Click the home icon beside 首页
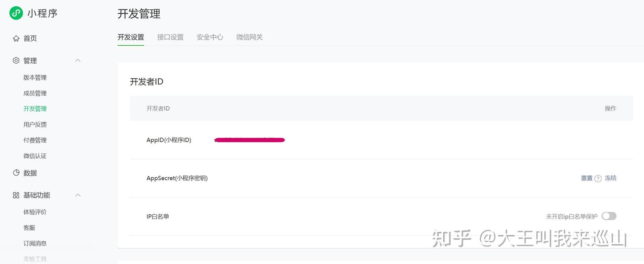The image size is (644, 264). point(16,38)
